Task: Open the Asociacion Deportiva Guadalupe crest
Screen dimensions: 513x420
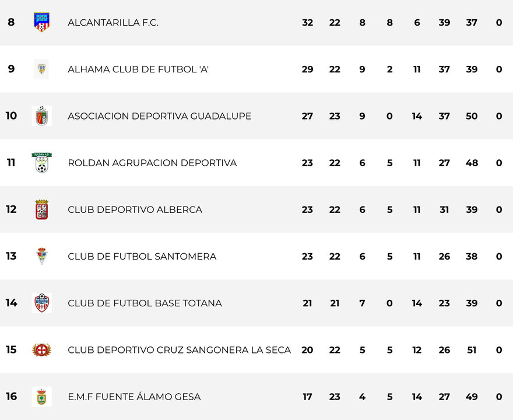Action: point(41,116)
